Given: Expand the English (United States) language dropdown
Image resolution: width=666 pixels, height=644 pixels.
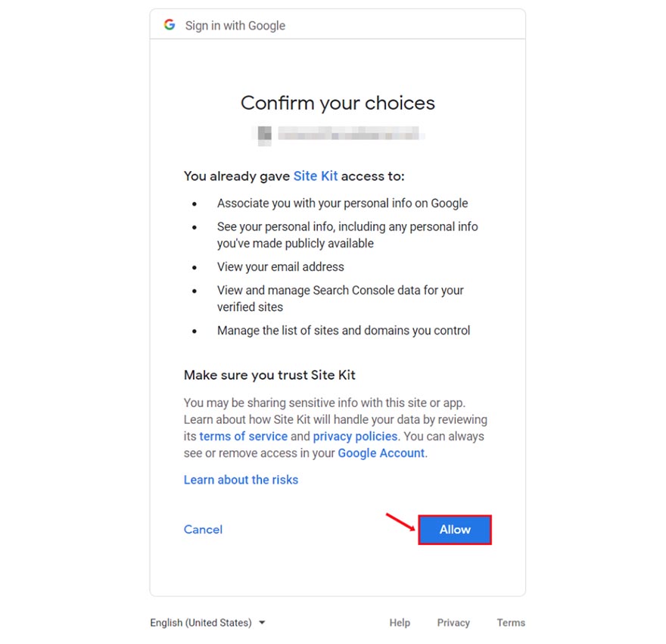Looking at the screenshot, I should (207, 623).
